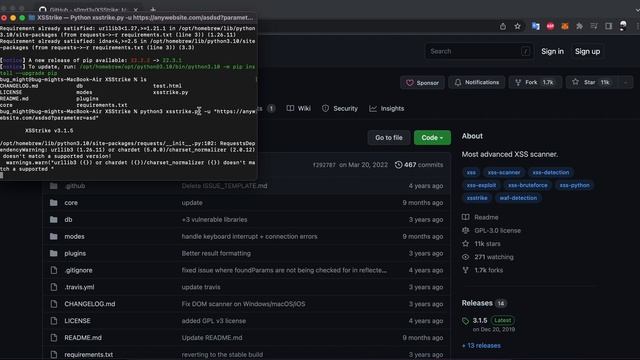The width and height of the screenshot is (640, 360).
Task: Open the 11k stars link
Action: [481, 244]
